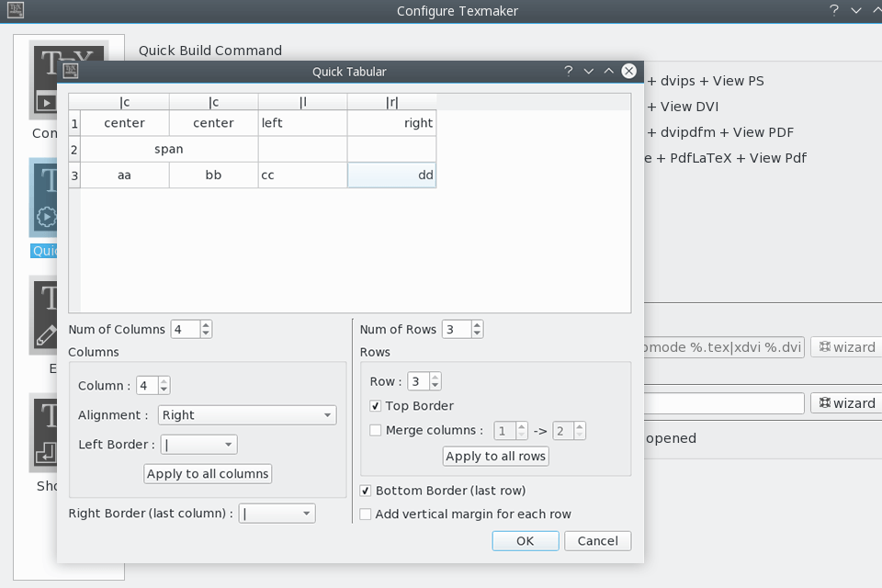Select the column header |r|

point(391,102)
